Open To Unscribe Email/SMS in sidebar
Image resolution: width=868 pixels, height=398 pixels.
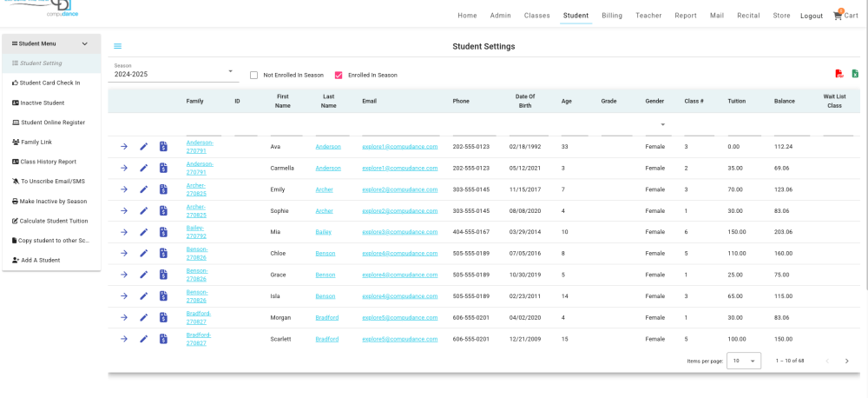(x=51, y=182)
